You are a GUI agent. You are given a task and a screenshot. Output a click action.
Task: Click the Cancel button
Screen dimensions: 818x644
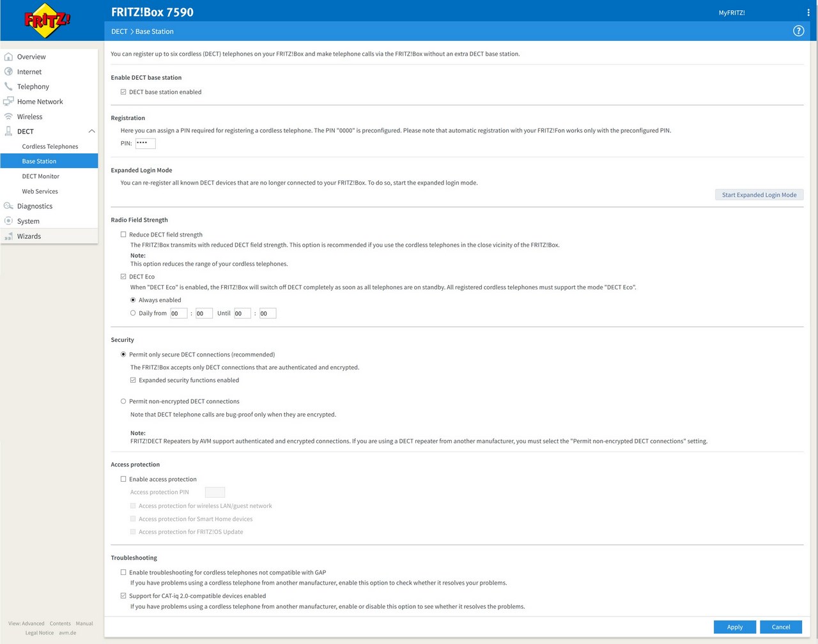point(781,627)
